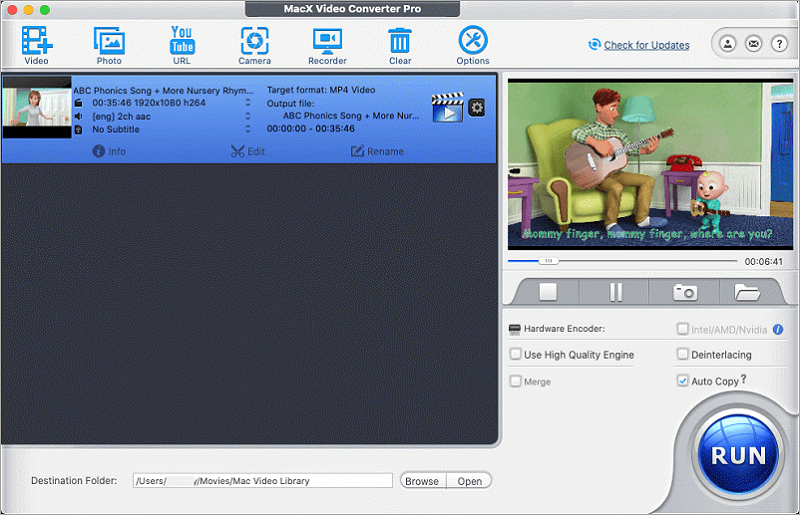Uncheck the Auto Copy option
The height and width of the screenshot is (515, 800).
point(682,381)
